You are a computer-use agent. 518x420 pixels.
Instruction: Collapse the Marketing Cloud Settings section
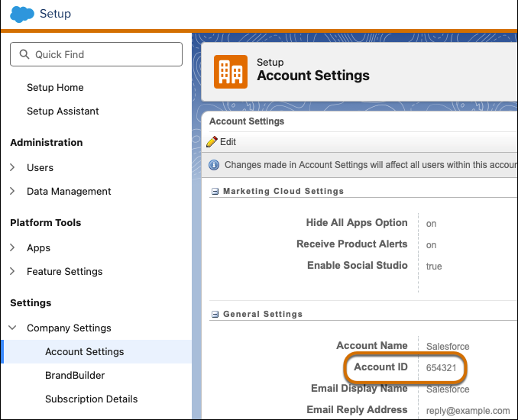coord(215,192)
